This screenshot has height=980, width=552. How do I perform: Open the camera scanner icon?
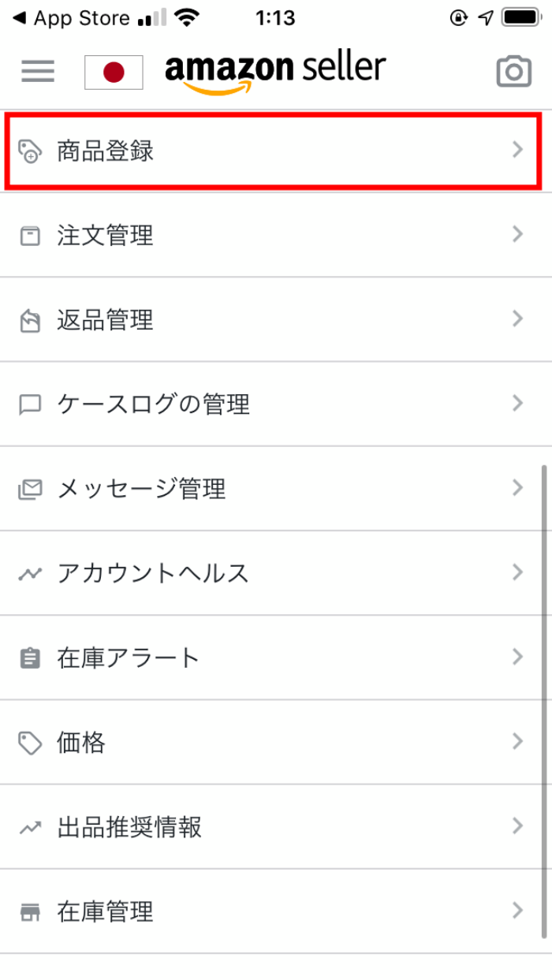pyautogui.click(x=513, y=72)
